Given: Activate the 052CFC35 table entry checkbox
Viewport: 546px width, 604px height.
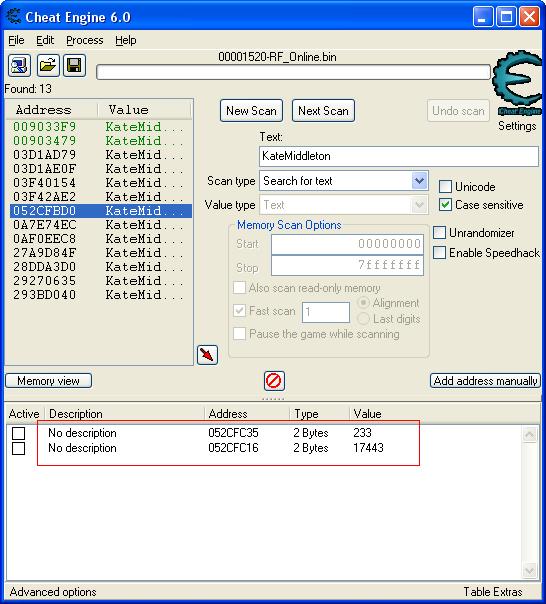Looking at the screenshot, I should pos(18,433).
